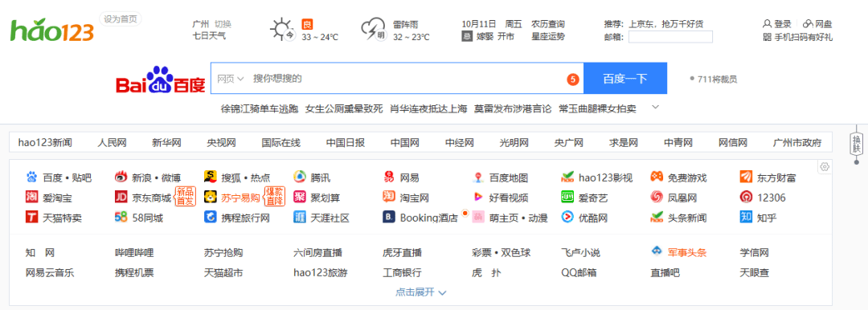Expand the hot search topics chevron
Image resolution: width=868 pixels, height=310 pixels.
(656, 108)
